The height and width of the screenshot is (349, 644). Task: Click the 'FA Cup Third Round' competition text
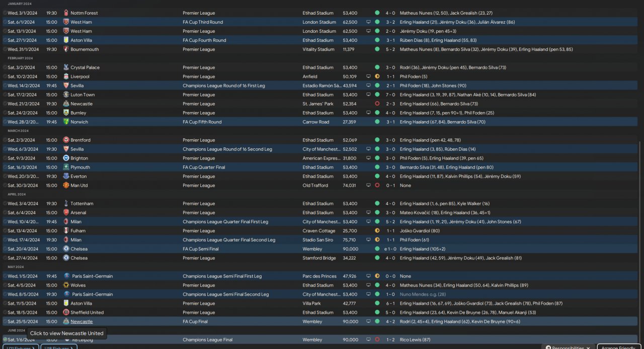pyautogui.click(x=203, y=22)
